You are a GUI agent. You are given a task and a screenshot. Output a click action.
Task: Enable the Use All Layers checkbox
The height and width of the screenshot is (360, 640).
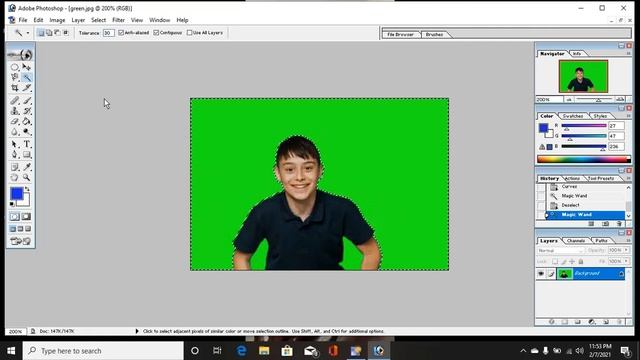tap(189, 33)
